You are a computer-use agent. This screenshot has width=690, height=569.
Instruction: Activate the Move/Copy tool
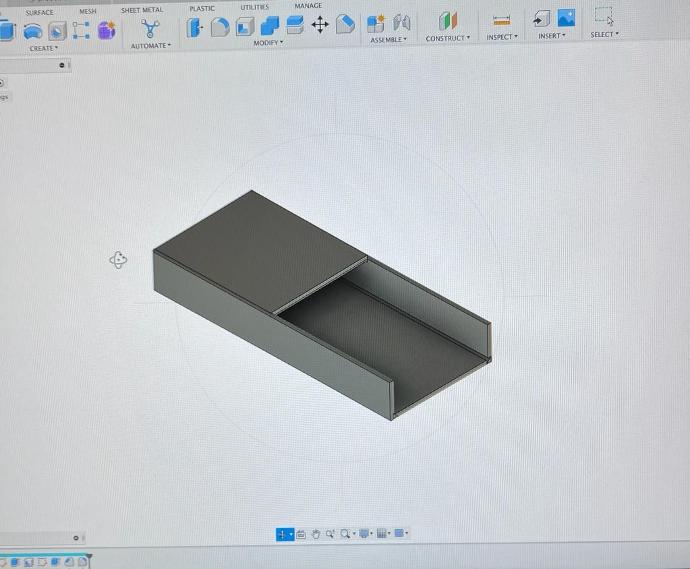pos(320,25)
